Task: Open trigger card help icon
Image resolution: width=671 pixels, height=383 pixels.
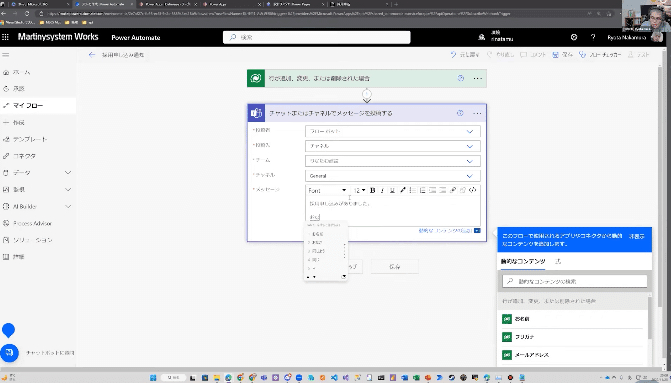Action: [x=461, y=78]
